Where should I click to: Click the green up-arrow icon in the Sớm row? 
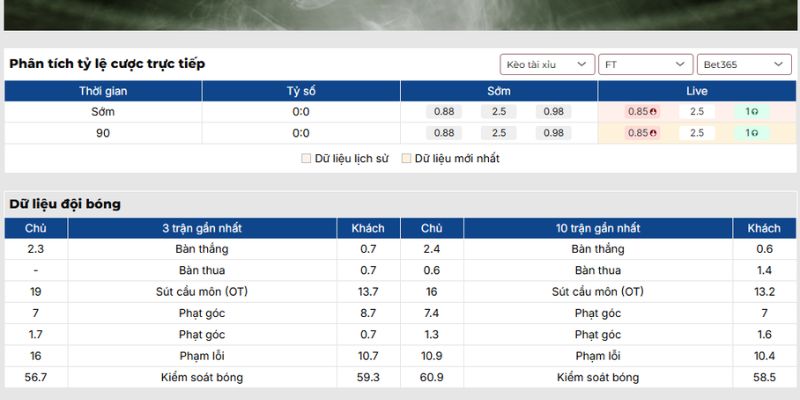[x=754, y=112]
